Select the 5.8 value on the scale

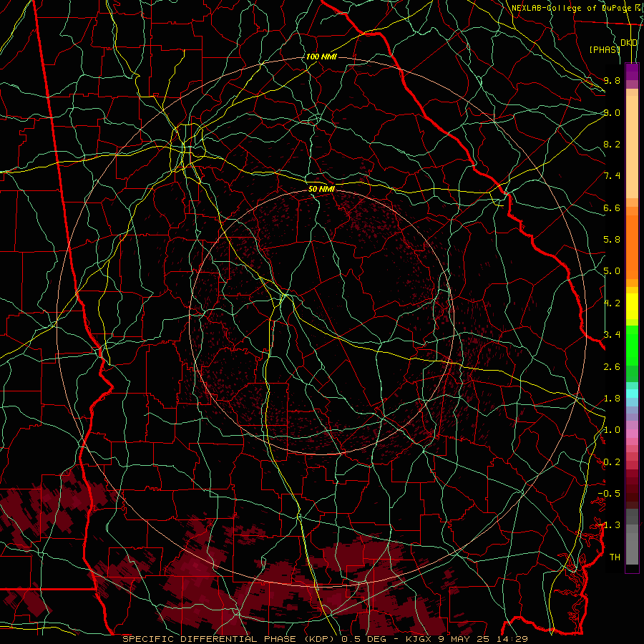(x=612, y=240)
